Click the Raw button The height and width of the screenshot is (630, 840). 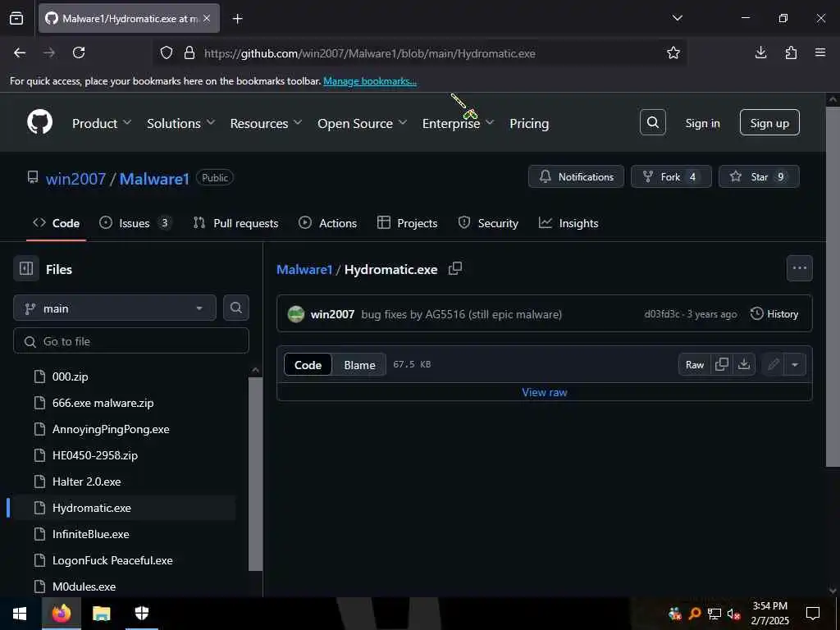click(x=694, y=365)
